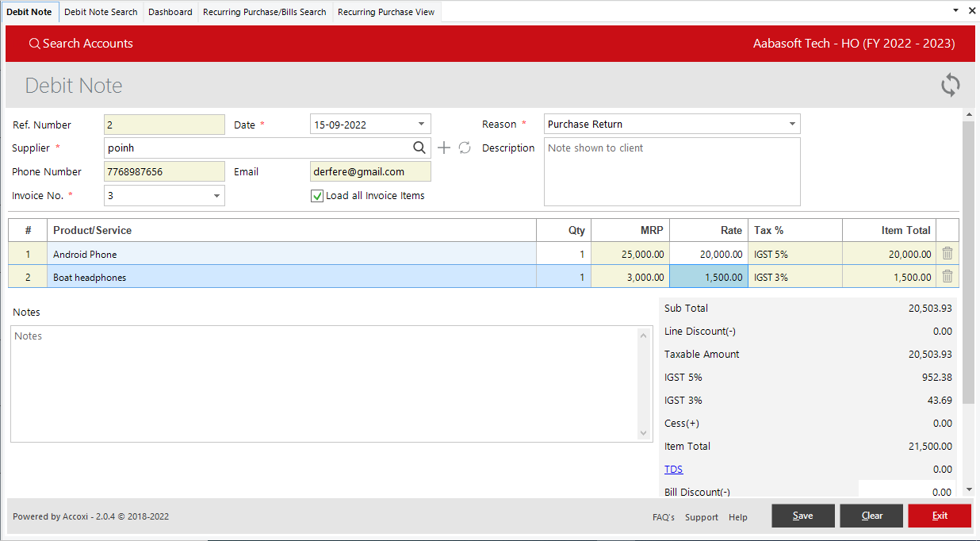Click the Description text area
980x541 pixels.
[x=672, y=171]
